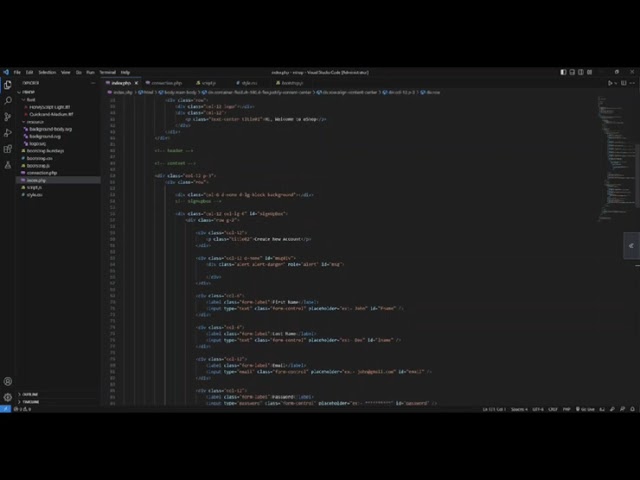Screen dimensions: 640x480
Task: Switch to the bootstrap.js editor tab
Action: tap(290, 83)
